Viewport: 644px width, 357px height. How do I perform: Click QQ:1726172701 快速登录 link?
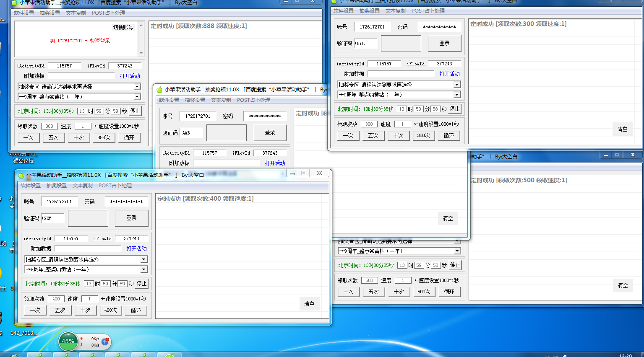point(80,41)
